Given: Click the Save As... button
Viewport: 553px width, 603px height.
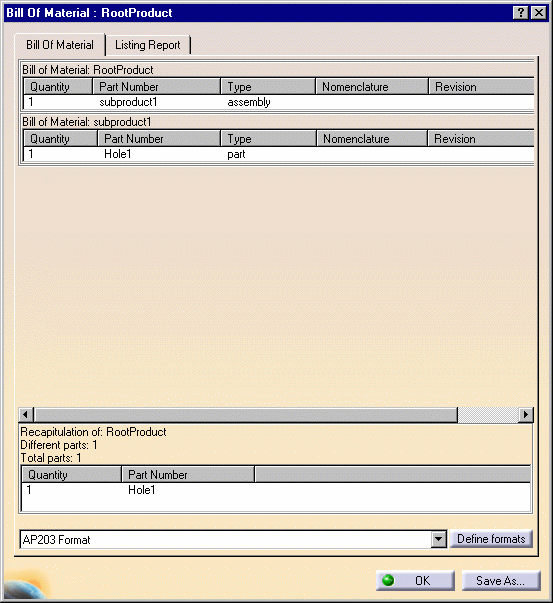Looking at the screenshot, I should pos(500,580).
